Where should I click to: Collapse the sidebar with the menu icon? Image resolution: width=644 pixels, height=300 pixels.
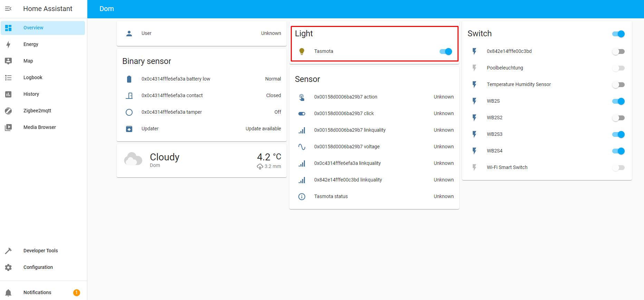point(8,9)
